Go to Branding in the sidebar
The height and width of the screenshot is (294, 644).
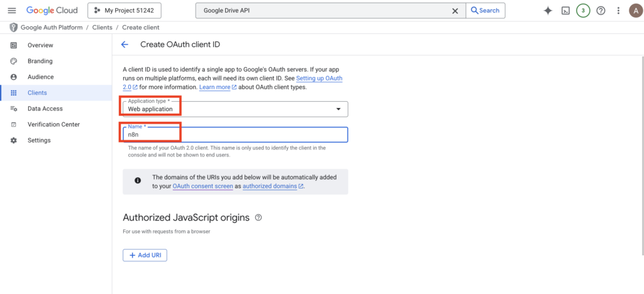click(40, 61)
